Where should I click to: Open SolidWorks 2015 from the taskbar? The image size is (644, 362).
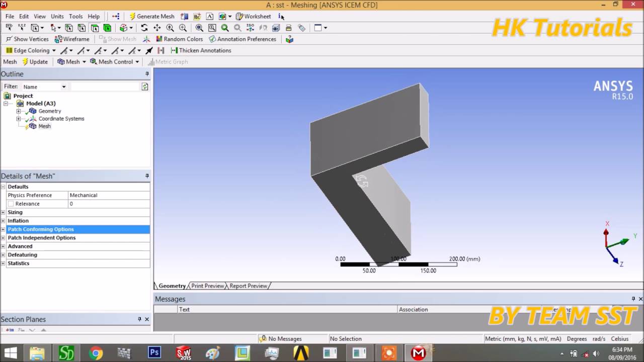point(184,353)
